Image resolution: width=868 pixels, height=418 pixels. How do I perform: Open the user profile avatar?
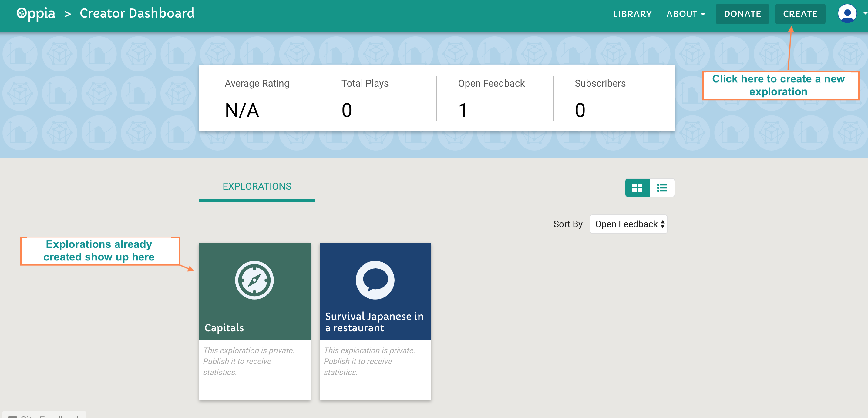[x=847, y=14]
